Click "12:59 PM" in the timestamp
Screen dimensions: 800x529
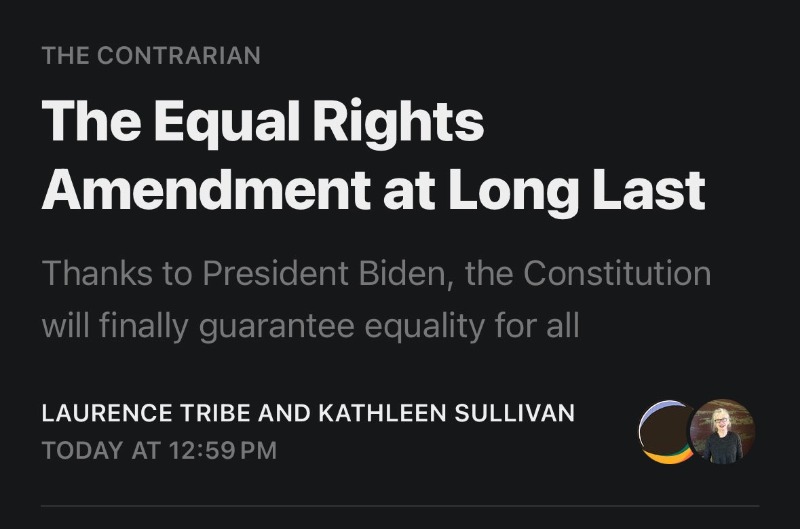point(222,450)
